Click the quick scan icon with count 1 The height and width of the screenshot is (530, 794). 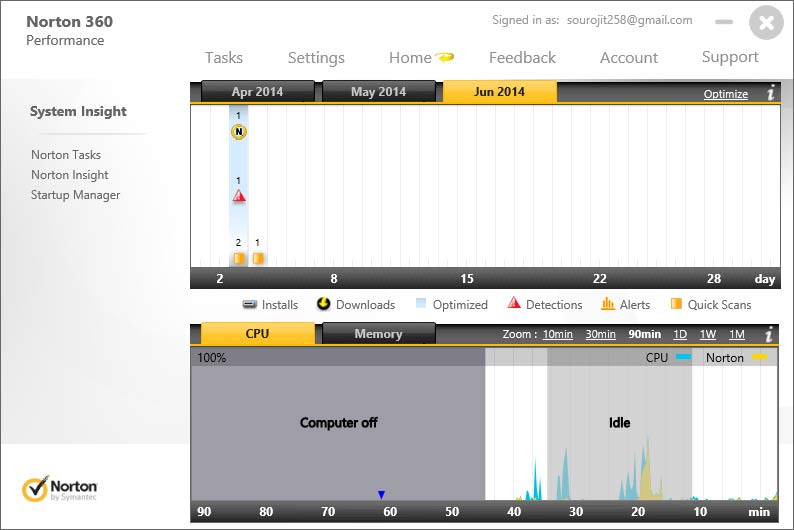[x=258, y=259]
